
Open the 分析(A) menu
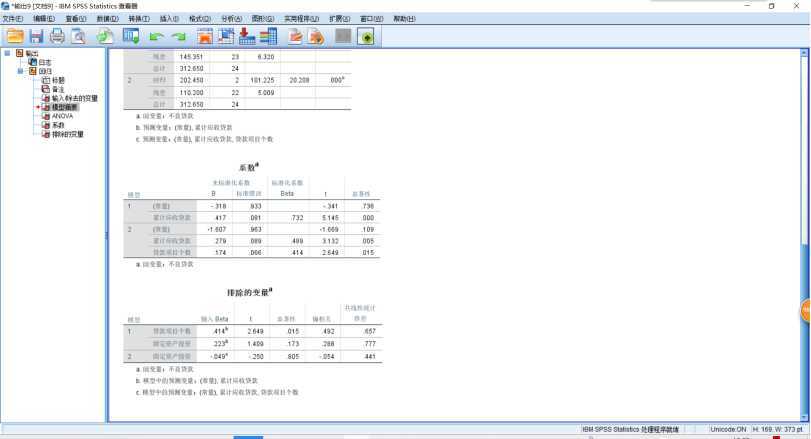(231, 19)
